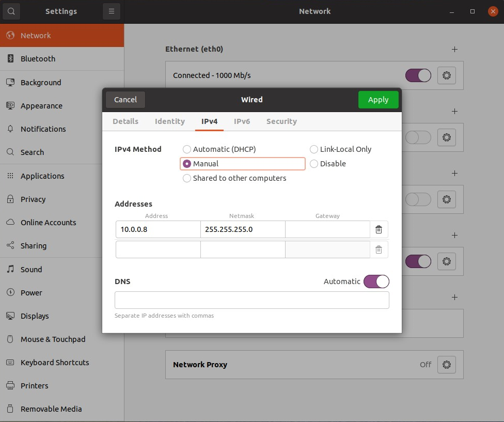Click the Power icon in sidebar
This screenshot has width=504, height=422.
coord(10,292)
